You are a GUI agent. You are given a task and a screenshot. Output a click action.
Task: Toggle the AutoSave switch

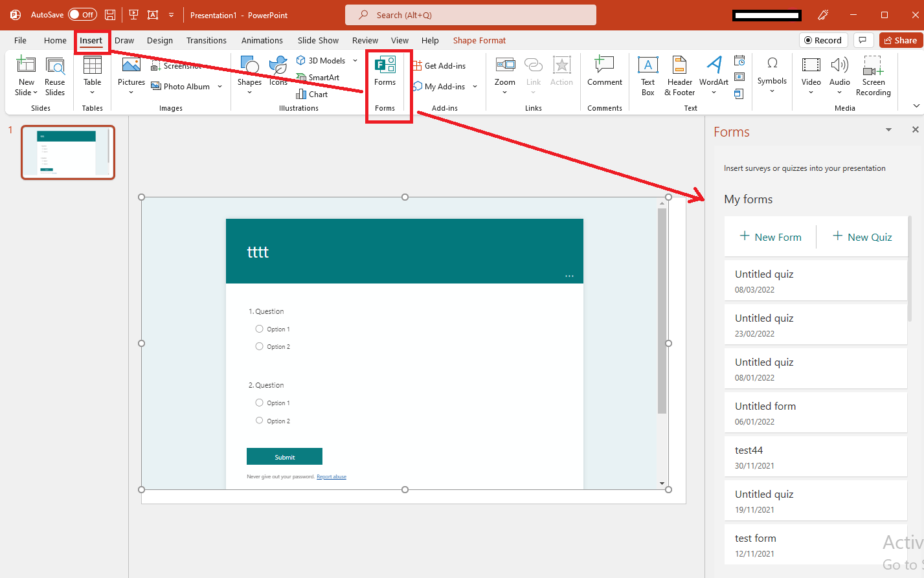coord(82,14)
